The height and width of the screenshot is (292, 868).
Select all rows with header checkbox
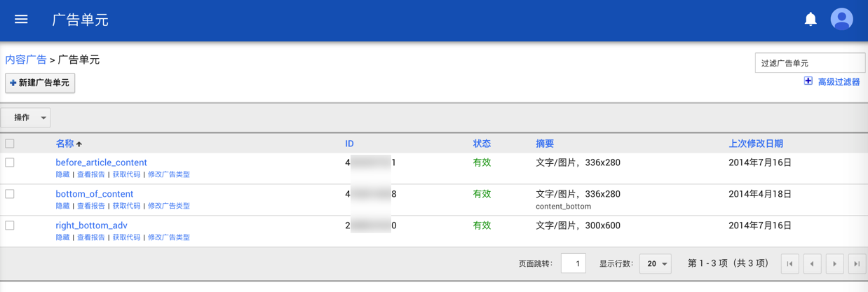click(10, 144)
